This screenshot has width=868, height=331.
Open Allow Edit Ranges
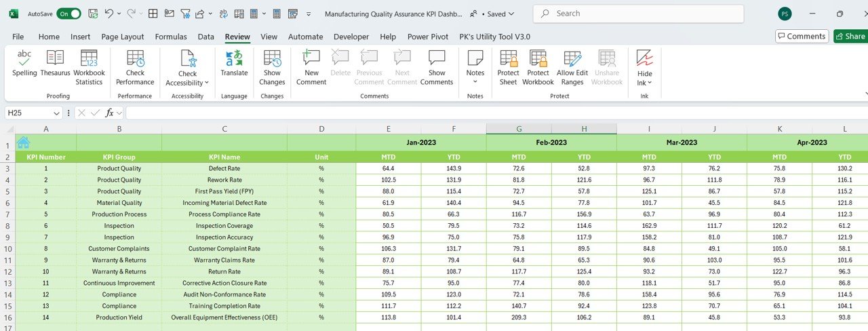[572, 68]
